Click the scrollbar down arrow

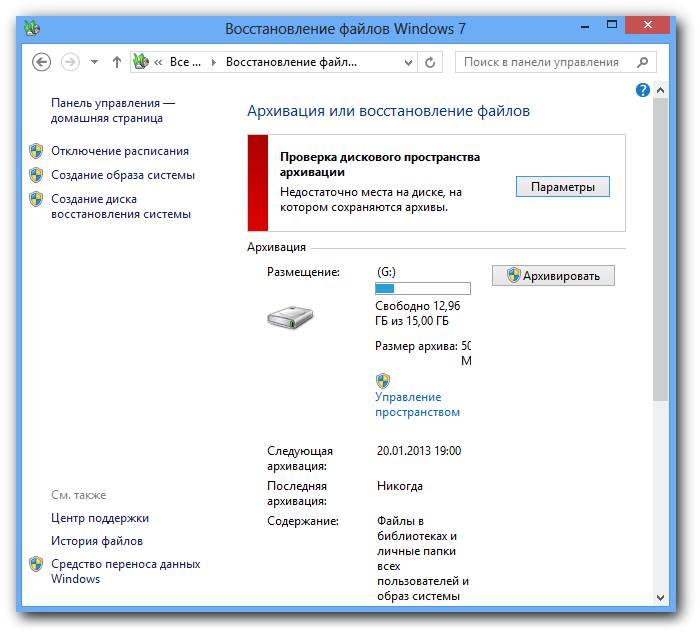[x=661, y=597]
